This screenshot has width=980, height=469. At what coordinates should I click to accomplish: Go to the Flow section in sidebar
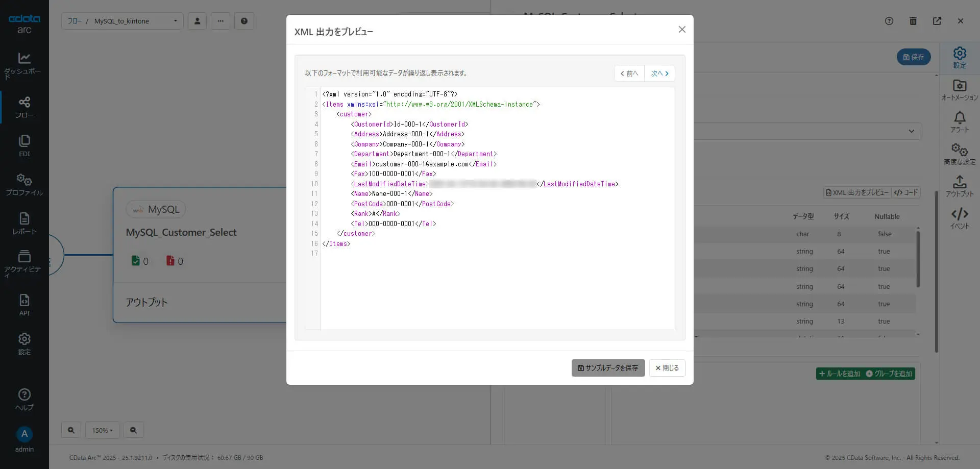pyautogui.click(x=24, y=107)
